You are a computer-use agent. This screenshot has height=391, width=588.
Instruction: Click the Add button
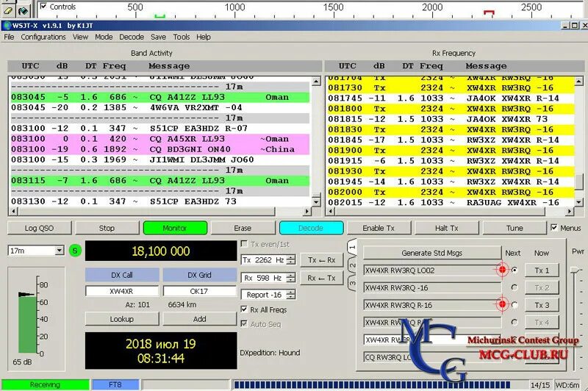coord(199,319)
